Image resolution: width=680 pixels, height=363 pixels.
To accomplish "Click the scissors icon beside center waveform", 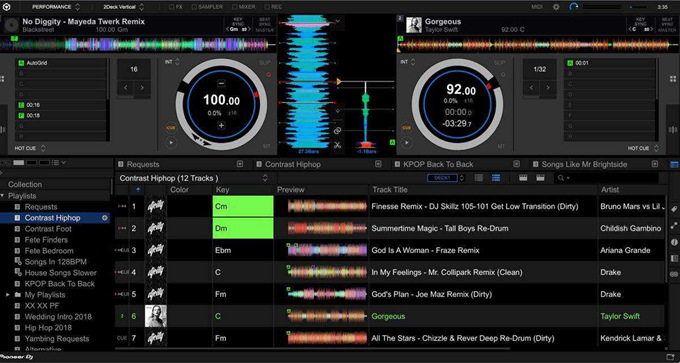I will pos(337,145).
